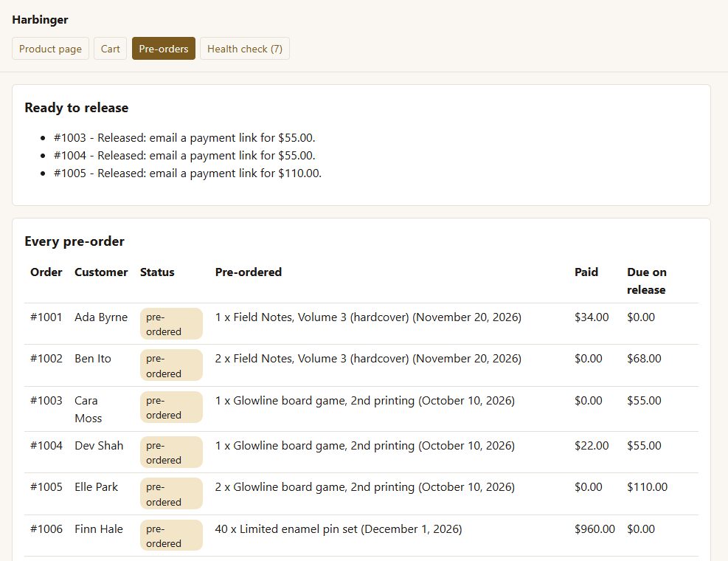The image size is (728, 561).
Task: Click the Ben Ito customer name
Action: (93, 358)
